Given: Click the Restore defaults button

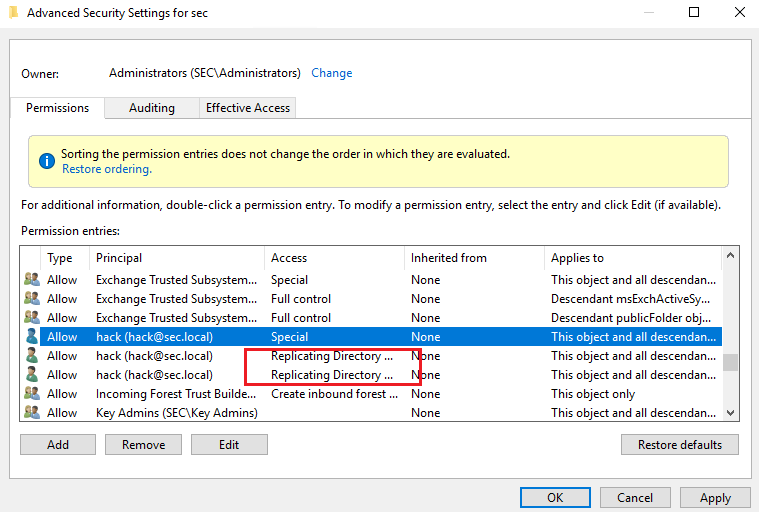Looking at the screenshot, I should 679,444.
